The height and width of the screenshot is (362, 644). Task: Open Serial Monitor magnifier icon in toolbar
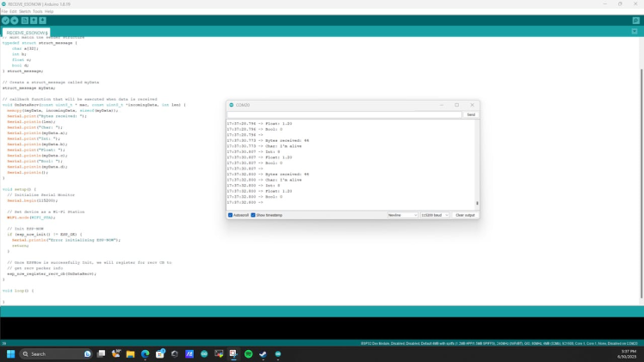(x=635, y=21)
